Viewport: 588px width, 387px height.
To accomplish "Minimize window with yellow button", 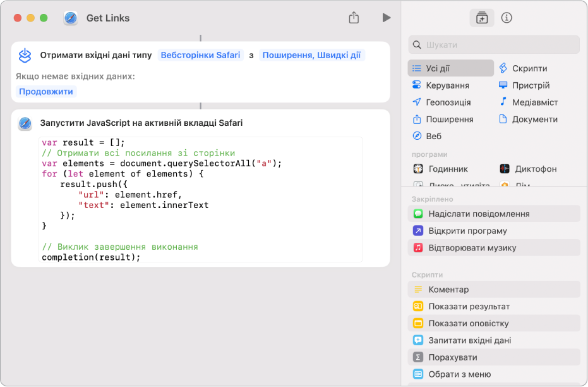I will coord(31,18).
